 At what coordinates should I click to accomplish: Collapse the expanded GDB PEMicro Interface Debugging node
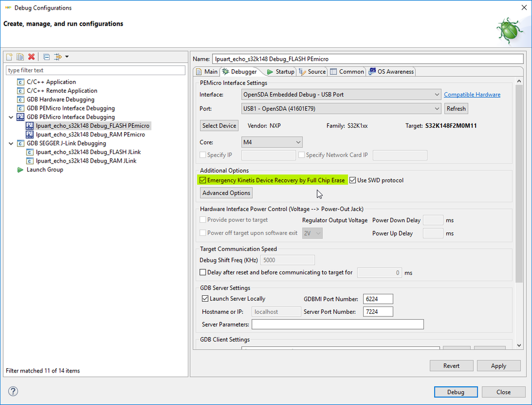pyautogui.click(x=11, y=117)
